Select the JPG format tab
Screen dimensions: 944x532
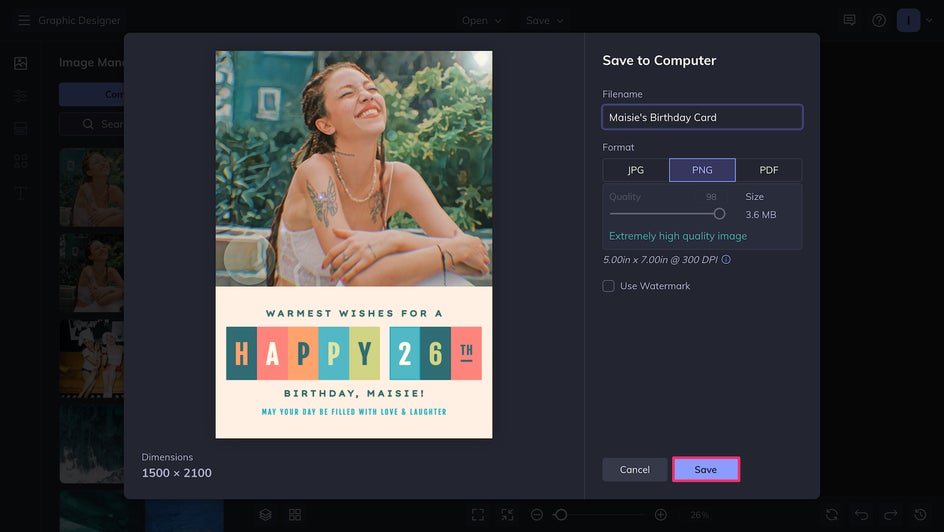[x=636, y=170]
